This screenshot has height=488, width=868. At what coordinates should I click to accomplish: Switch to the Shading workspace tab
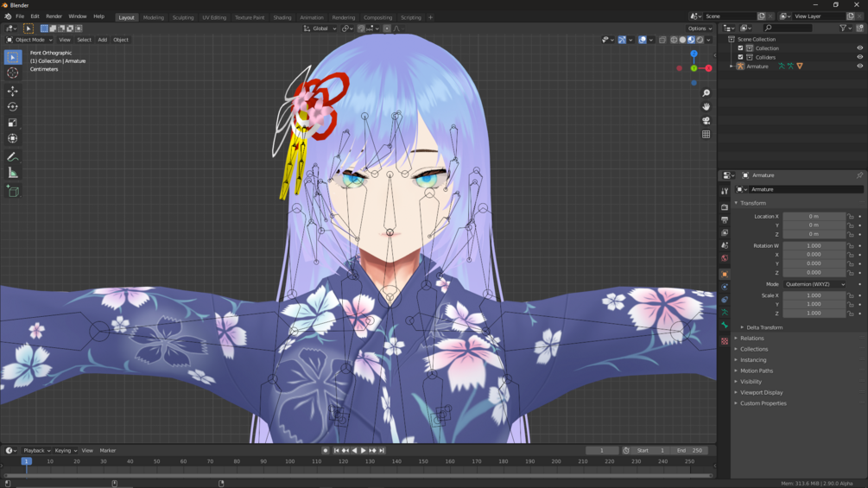[282, 17]
